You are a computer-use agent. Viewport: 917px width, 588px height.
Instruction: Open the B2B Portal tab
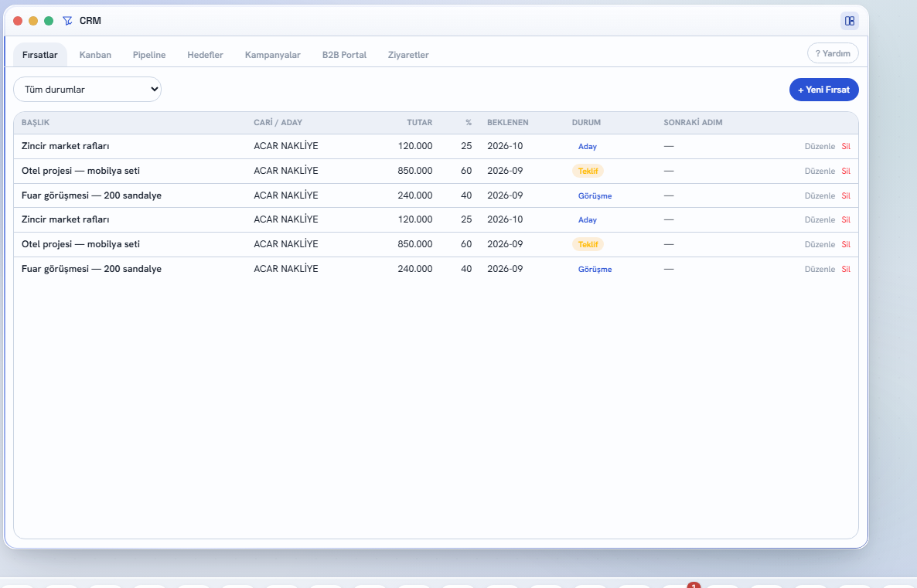point(345,55)
